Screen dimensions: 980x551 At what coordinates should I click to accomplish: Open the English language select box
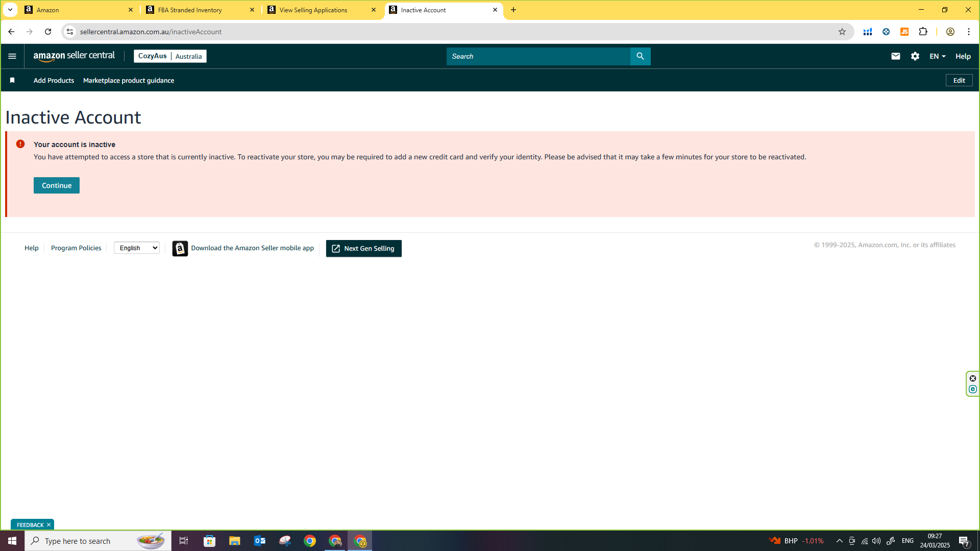click(x=137, y=248)
